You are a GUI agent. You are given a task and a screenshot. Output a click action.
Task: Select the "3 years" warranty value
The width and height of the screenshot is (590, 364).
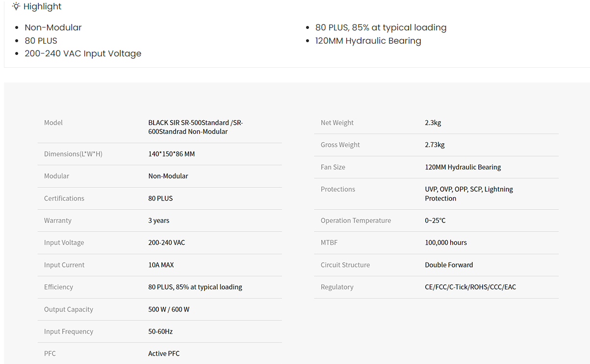[x=159, y=221]
